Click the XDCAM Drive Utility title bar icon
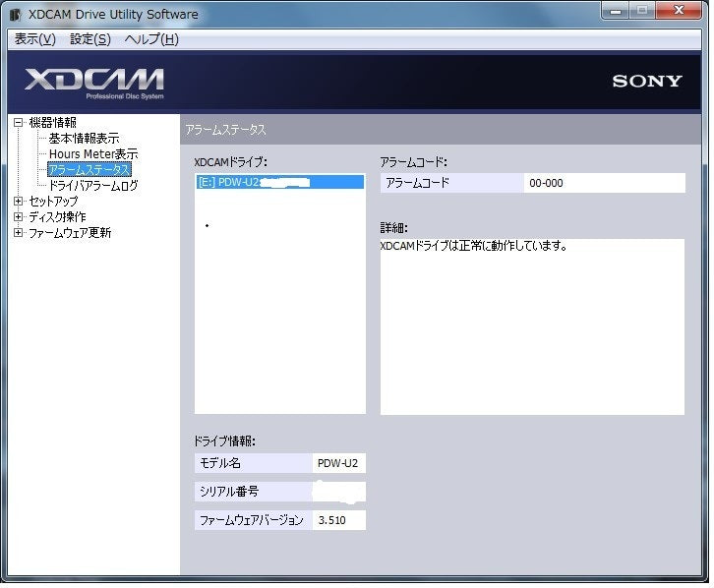The height and width of the screenshot is (588, 714). [x=16, y=15]
